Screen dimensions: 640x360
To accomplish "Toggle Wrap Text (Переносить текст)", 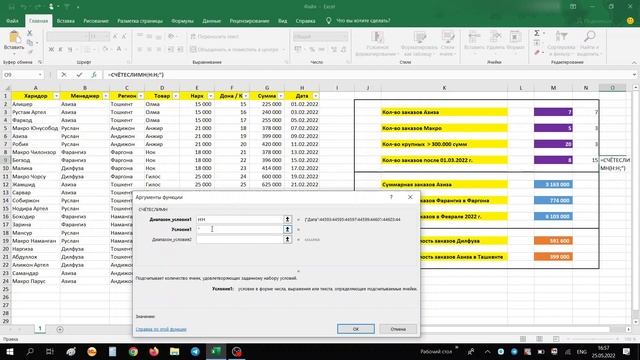I will pyautogui.click(x=215, y=36).
